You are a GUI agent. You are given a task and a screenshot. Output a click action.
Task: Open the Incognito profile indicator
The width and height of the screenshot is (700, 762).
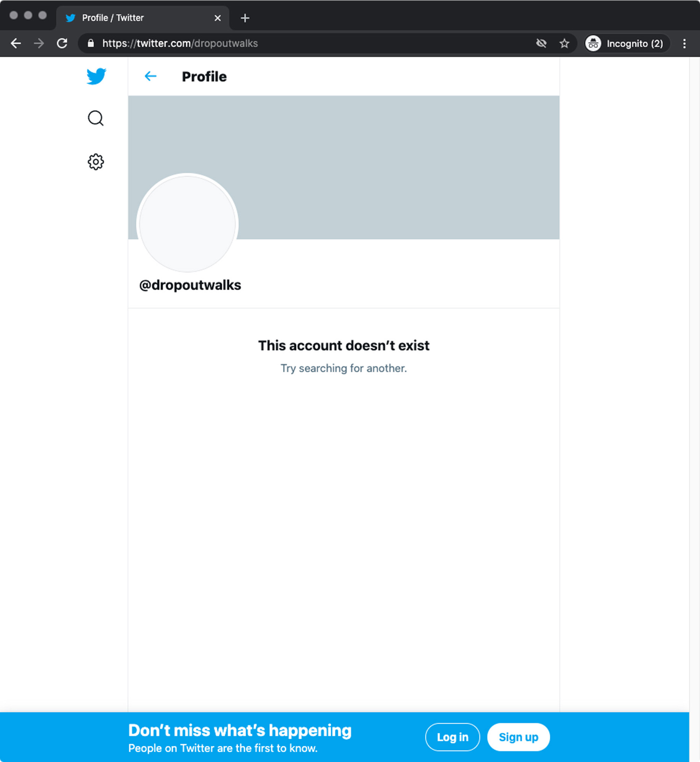[627, 43]
